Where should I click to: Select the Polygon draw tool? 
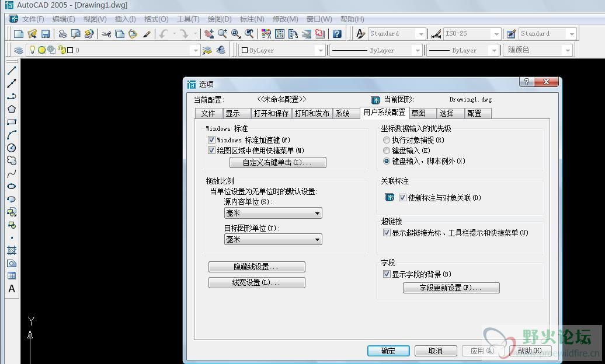pyautogui.click(x=12, y=109)
